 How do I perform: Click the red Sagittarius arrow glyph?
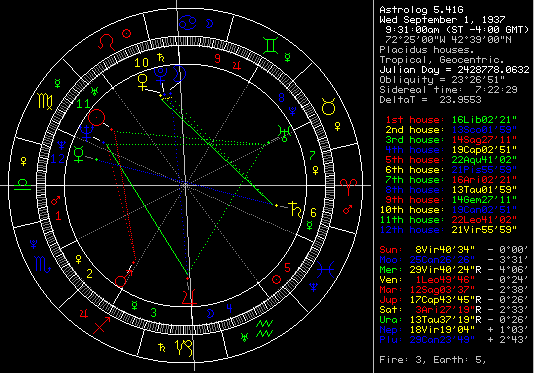click(102, 325)
